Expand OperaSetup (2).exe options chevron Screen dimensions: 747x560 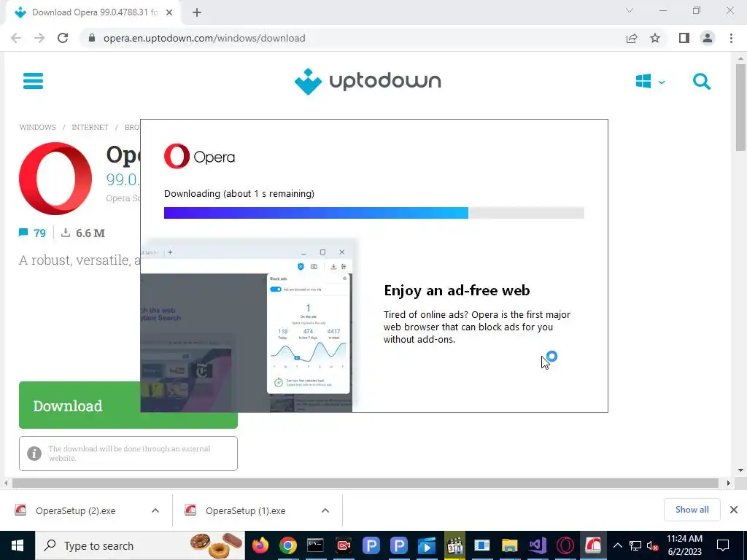pos(155,510)
